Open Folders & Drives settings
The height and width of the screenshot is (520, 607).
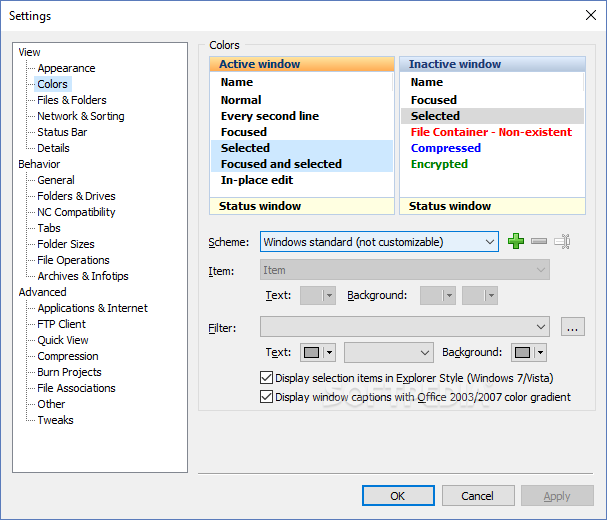(76, 196)
